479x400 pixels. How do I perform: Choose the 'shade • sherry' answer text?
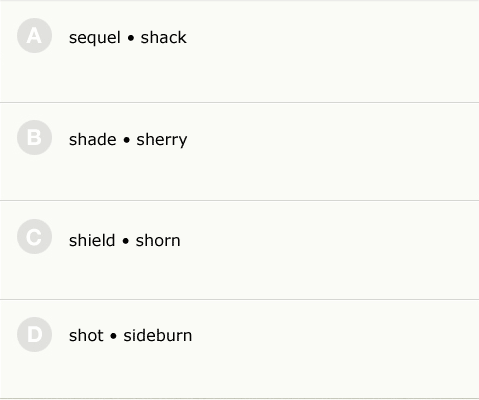pyautogui.click(x=128, y=140)
